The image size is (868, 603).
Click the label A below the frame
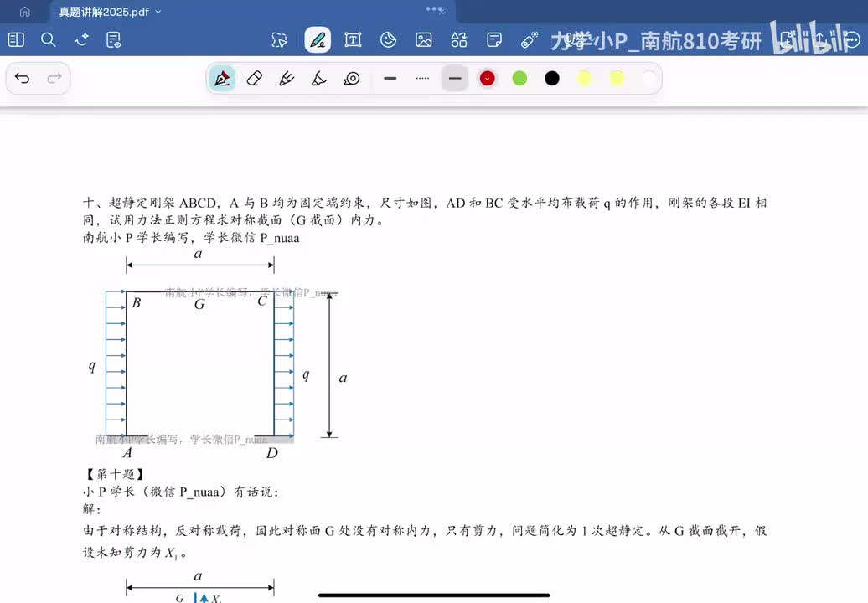pyautogui.click(x=127, y=453)
